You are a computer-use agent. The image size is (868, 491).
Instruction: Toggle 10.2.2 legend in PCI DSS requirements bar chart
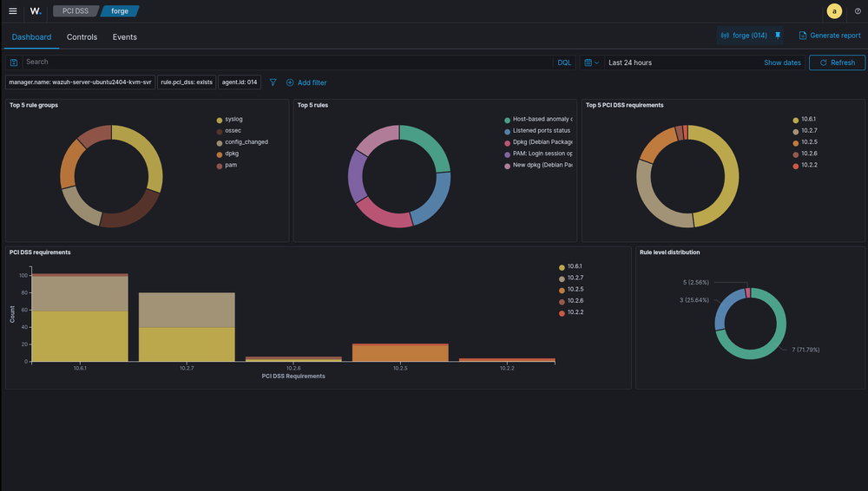(x=571, y=313)
